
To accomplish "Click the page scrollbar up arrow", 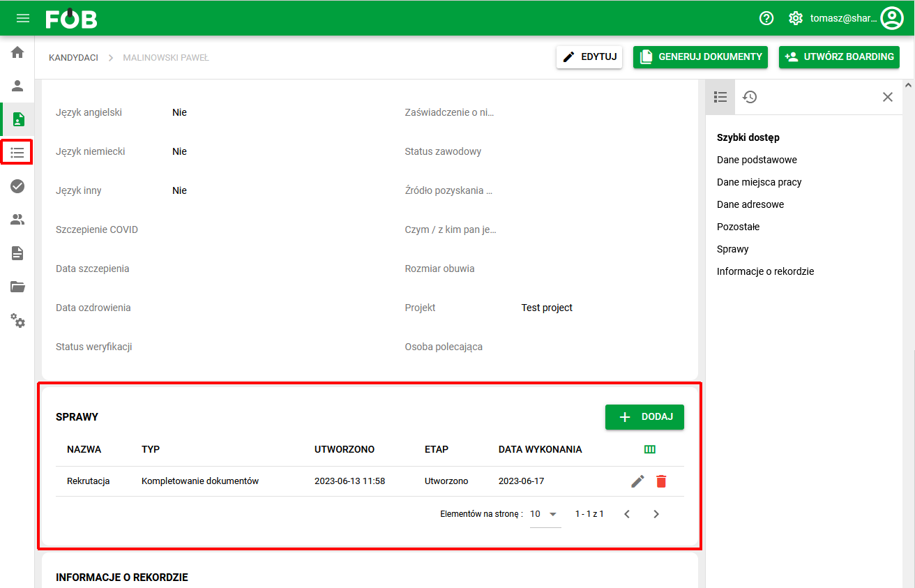I will coord(909,85).
